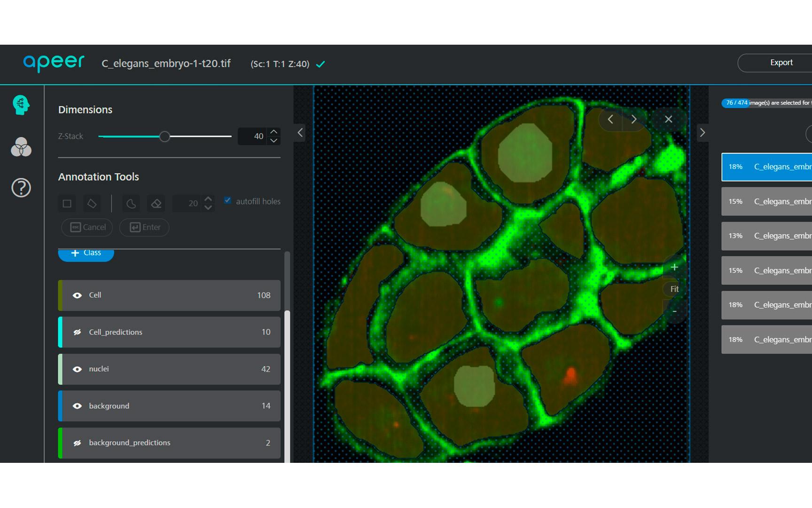Close the image viewer with X
The height and width of the screenshot is (508, 812).
pos(668,119)
